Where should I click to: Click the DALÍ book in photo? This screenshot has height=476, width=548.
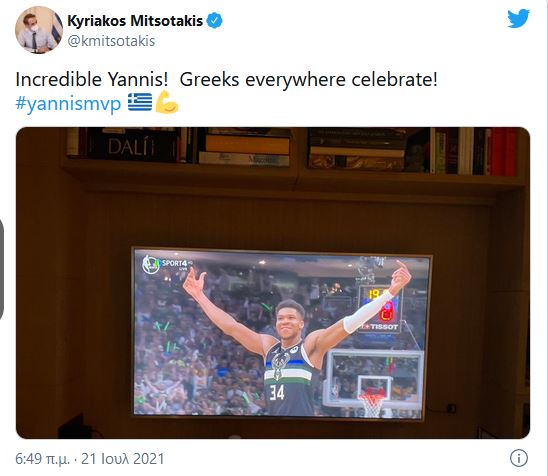pyautogui.click(x=131, y=146)
